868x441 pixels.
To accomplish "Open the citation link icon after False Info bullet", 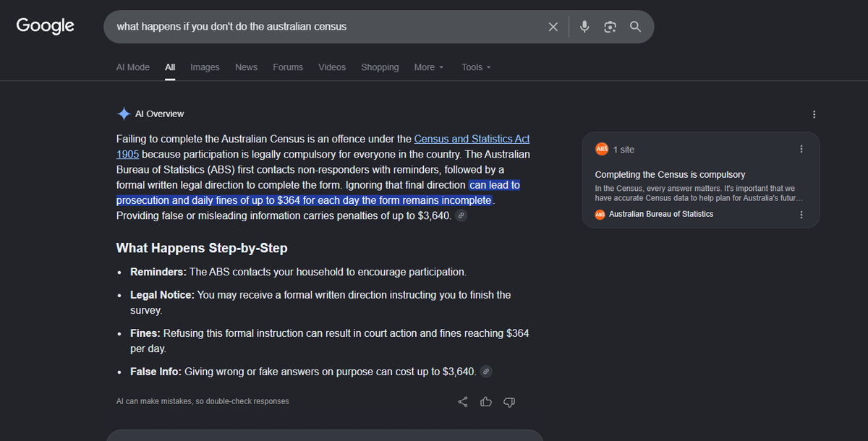I will pyautogui.click(x=487, y=372).
